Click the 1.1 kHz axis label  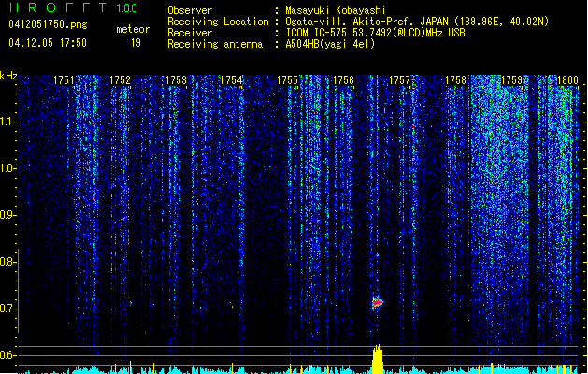point(7,122)
